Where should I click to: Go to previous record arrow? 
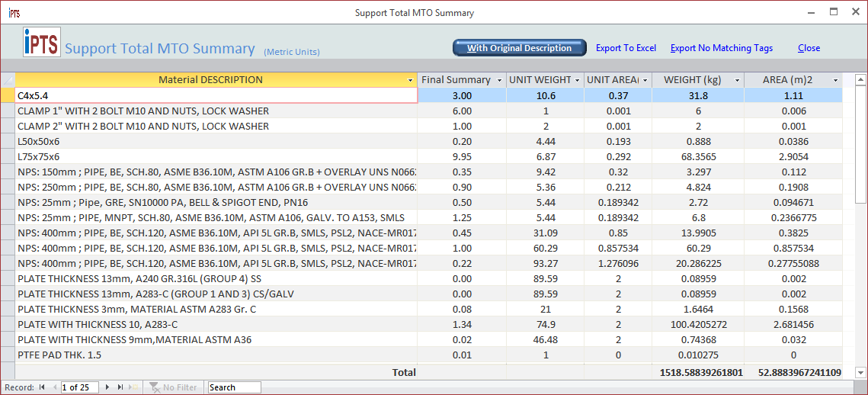(x=54, y=387)
